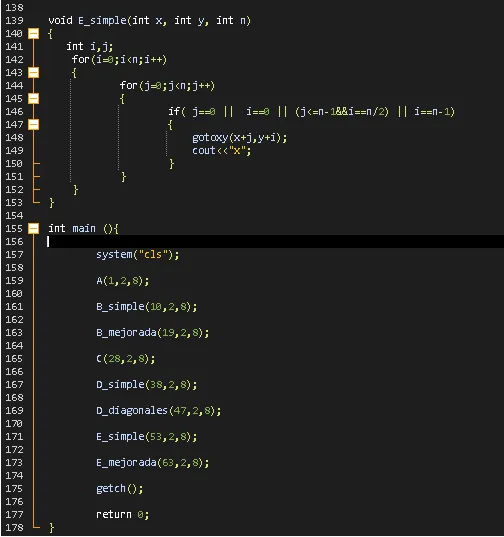Collapse fold marker on line 147

(x=33, y=125)
